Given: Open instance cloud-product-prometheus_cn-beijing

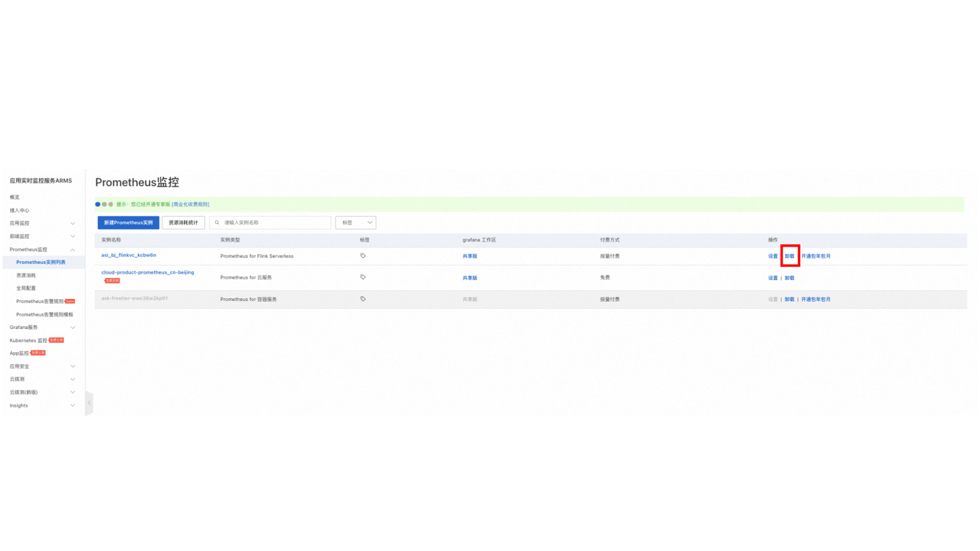Looking at the screenshot, I should (x=148, y=272).
